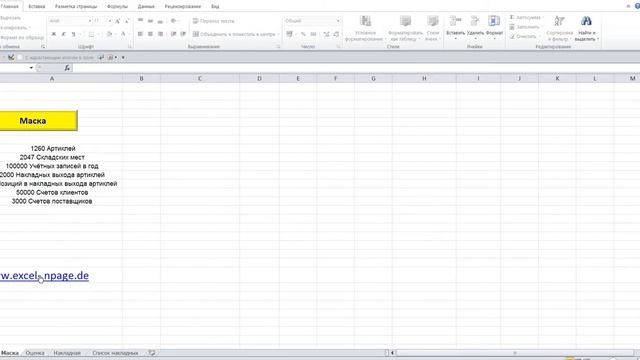Open Font group dialog launcher
The image size is (640, 360).
point(130,47)
